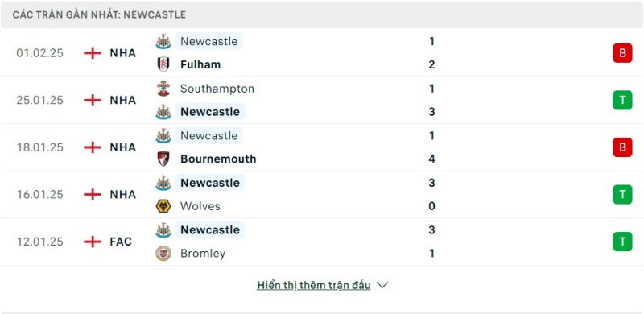
Task: Click the FAC competition label
Action: pyautogui.click(x=121, y=242)
